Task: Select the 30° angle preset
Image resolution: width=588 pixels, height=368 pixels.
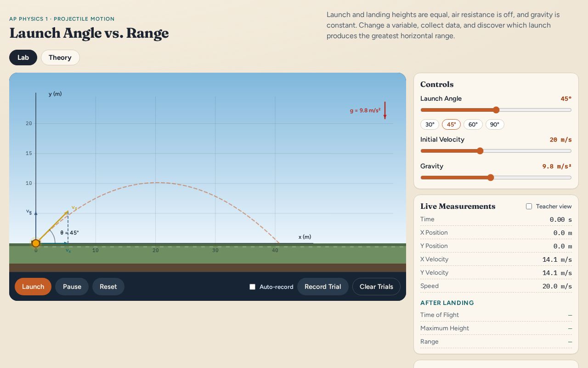Action: [430, 125]
